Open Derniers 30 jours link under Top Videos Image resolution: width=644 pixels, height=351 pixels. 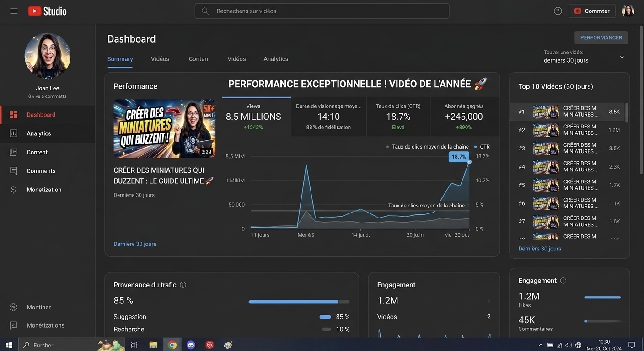(540, 249)
